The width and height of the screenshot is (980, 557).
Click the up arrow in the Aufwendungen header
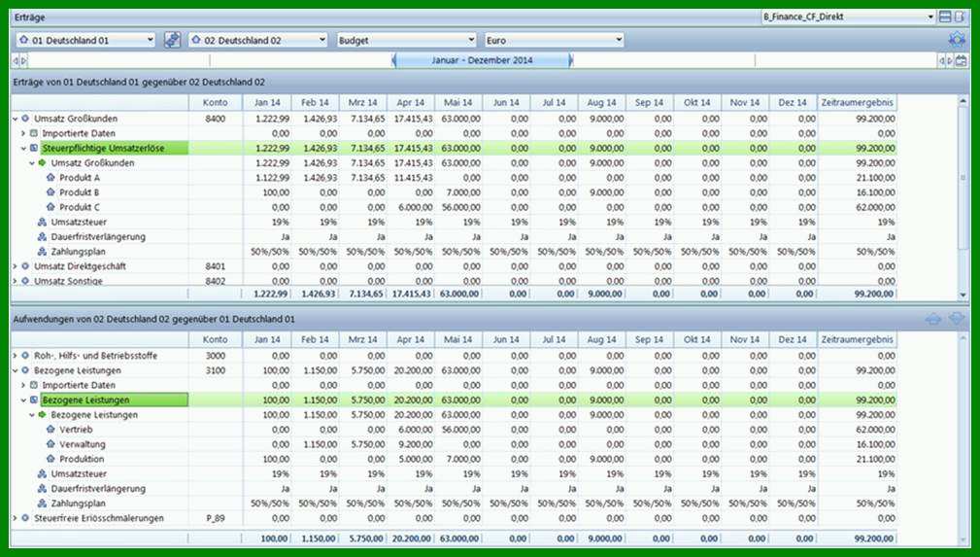coord(933,319)
